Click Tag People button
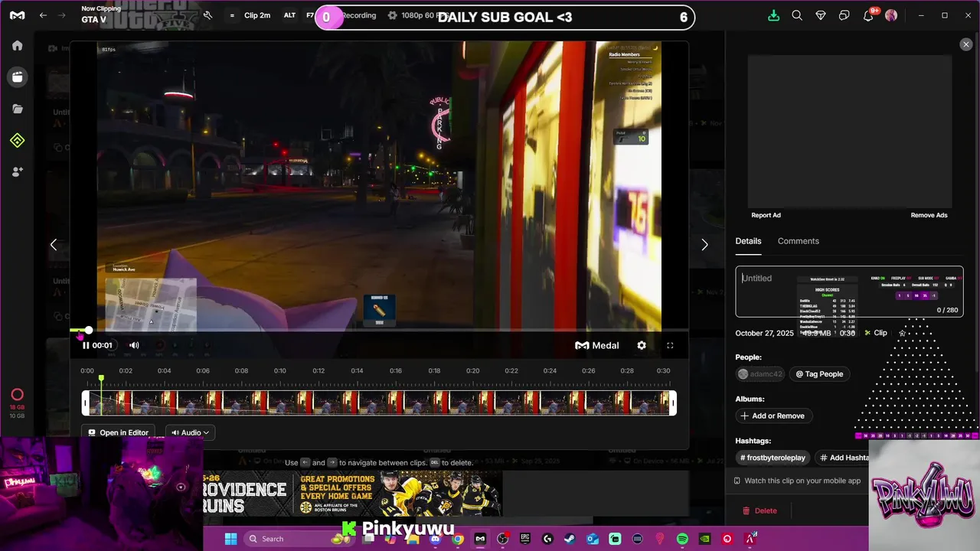This screenshot has width=980, height=551. coord(819,374)
